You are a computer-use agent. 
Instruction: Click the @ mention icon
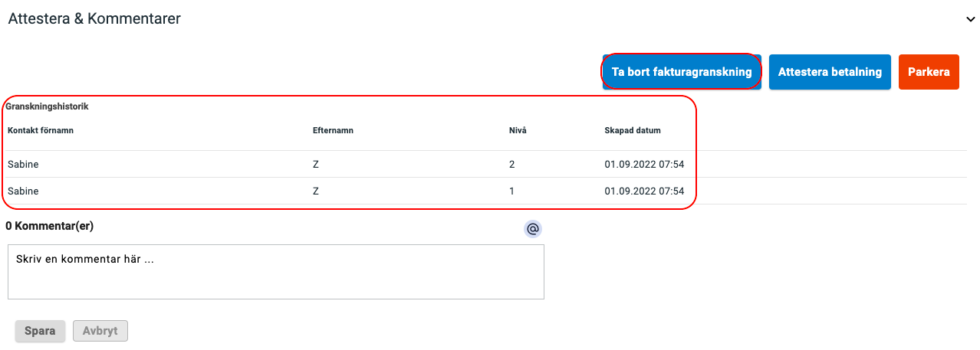pyautogui.click(x=533, y=228)
